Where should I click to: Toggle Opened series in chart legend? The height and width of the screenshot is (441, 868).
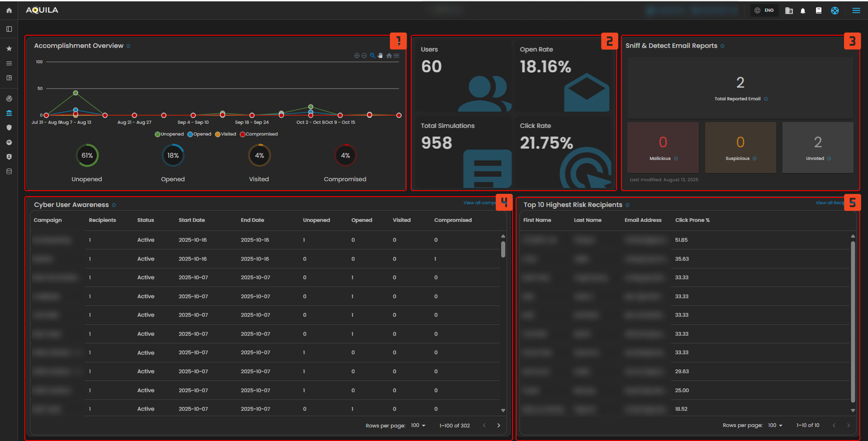point(199,134)
